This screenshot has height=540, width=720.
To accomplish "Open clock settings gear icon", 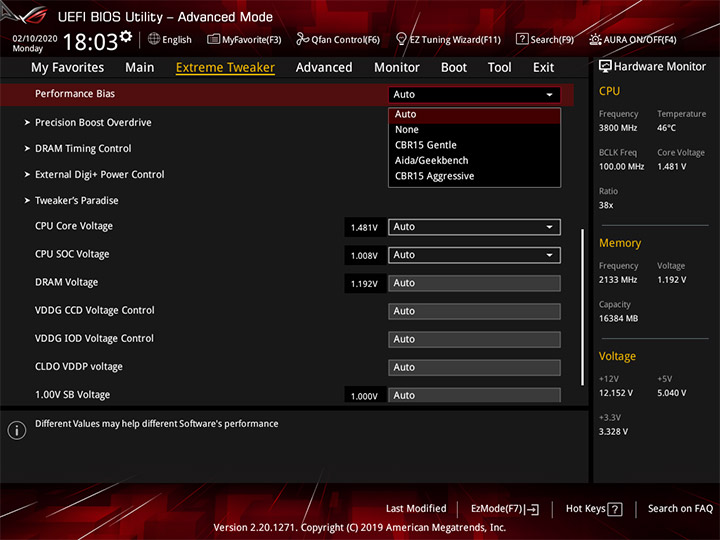I will (125, 36).
